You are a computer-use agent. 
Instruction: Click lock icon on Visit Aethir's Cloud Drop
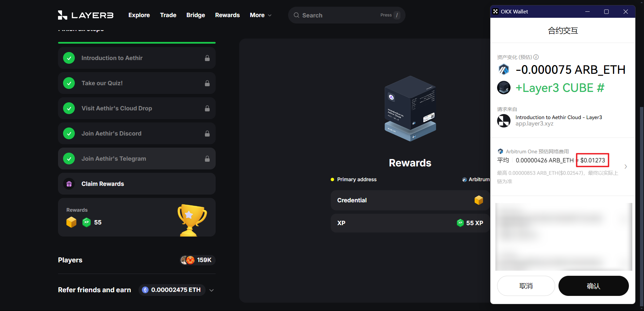pos(207,108)
